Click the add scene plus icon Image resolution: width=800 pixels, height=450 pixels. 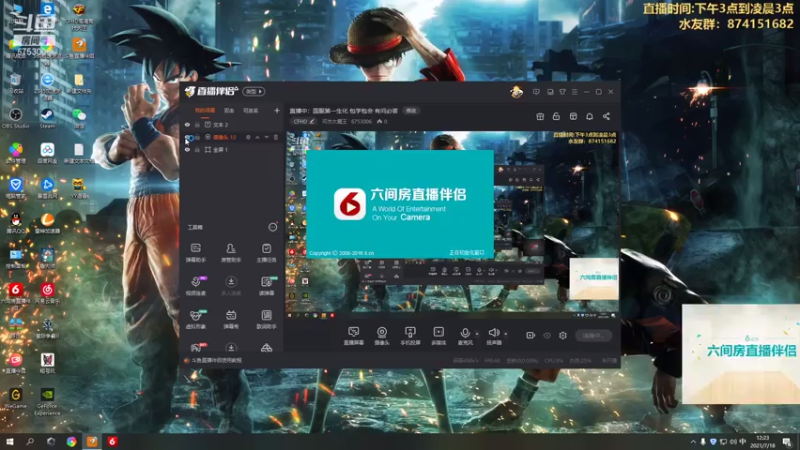coord(277,110)
